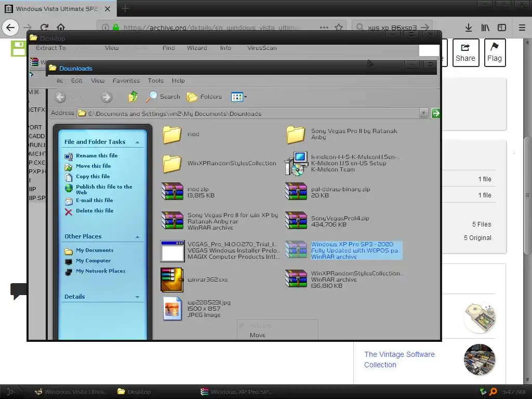Open the browser downloads arrow icon
This screenshot has height=399, width=532.
pyautogui.click(x=469, y=28)
